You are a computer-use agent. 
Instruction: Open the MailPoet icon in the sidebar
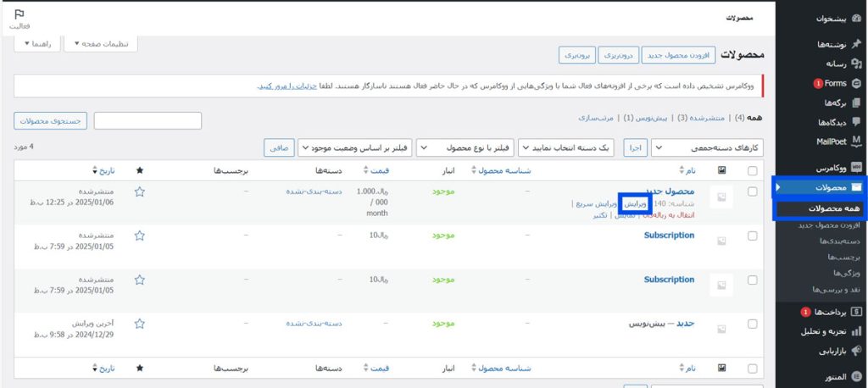856,141
